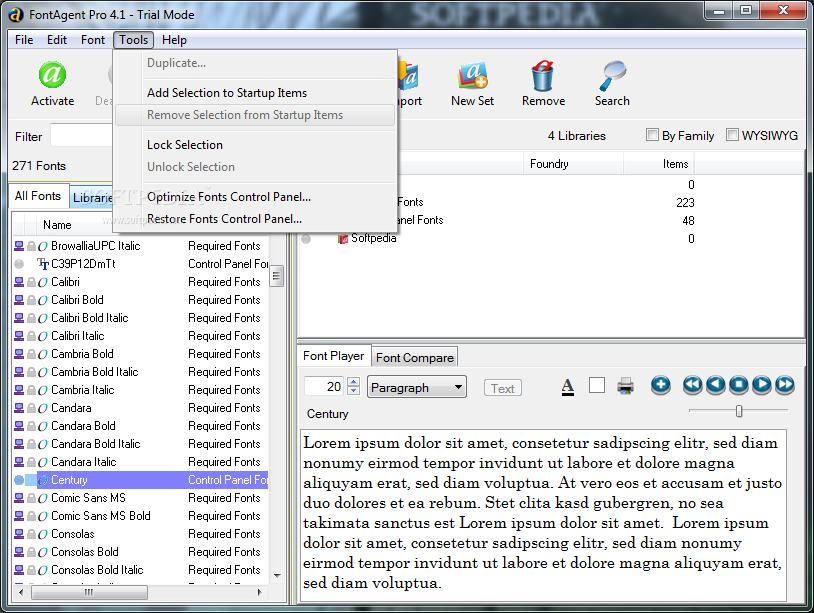Click the computer icon beside Candara Bold
This screenshot has width=814, height=613.
[19, 426]
